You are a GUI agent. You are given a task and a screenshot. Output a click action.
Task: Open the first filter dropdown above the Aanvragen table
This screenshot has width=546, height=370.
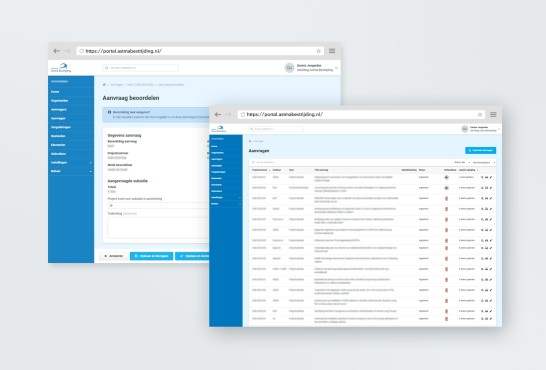click(x=462, y=162)
